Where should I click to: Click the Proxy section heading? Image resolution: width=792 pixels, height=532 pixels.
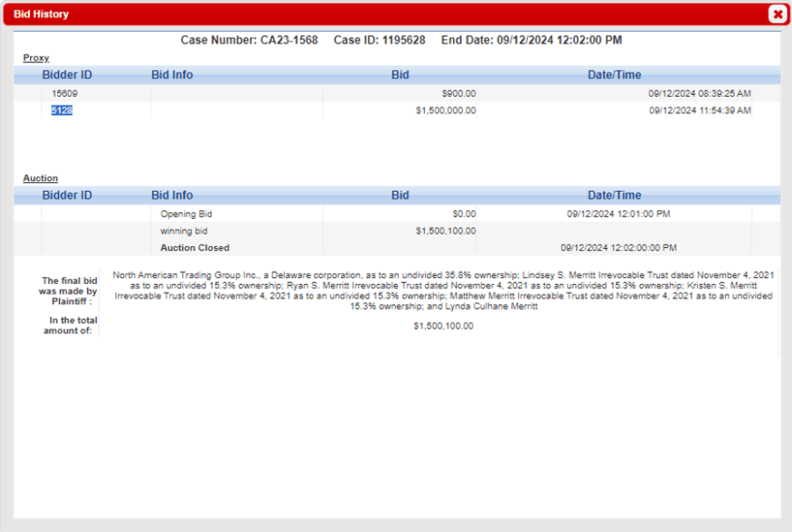[x=36, y=58]
